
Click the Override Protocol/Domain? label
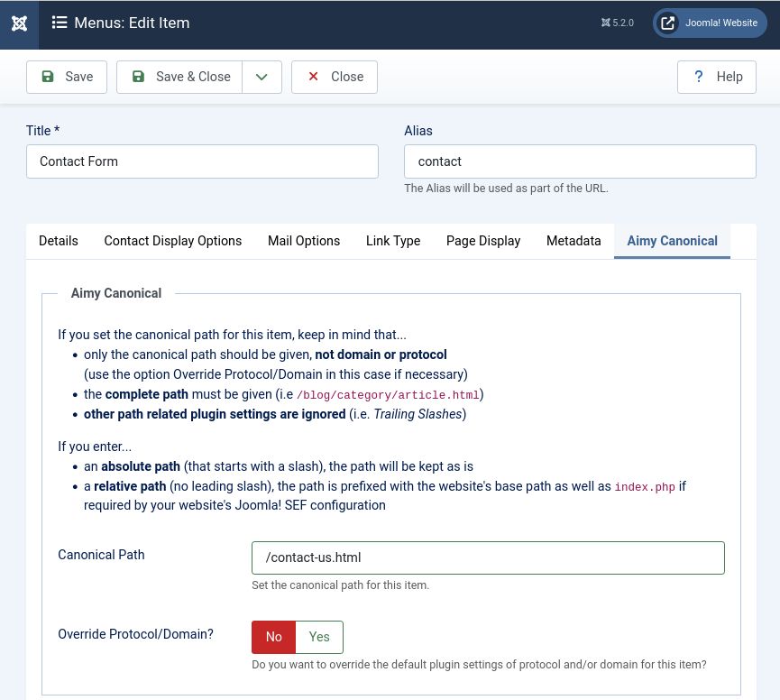click(x=135, y=634)
